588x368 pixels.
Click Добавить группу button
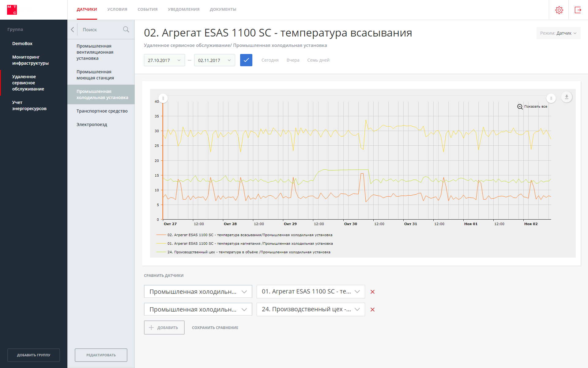click(34, 355)
